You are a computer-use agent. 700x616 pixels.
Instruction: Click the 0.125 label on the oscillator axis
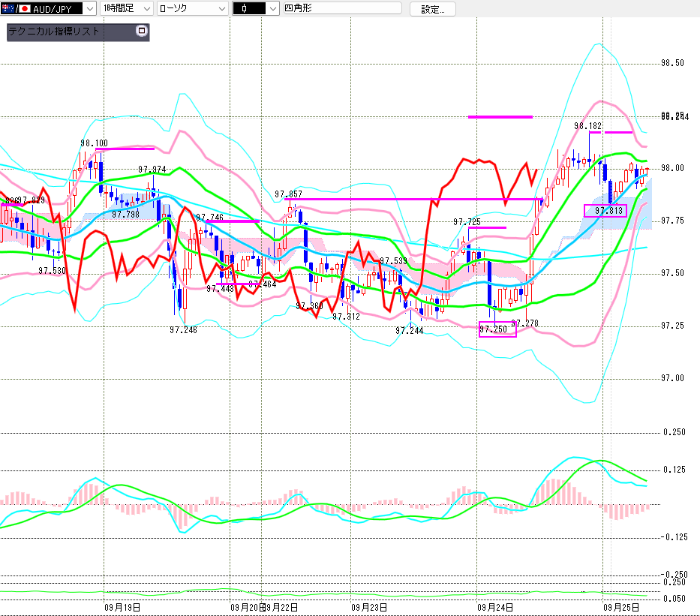point(674,470)
